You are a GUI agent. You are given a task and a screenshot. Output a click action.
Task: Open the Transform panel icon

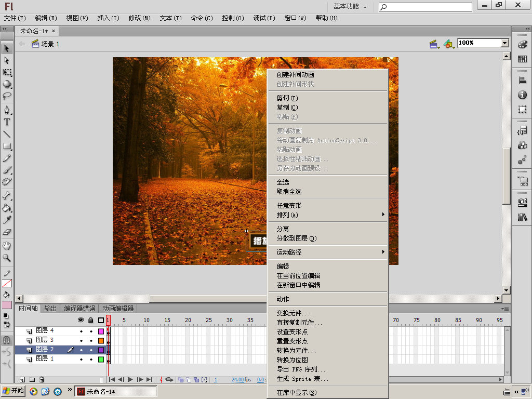pos(523,109)
